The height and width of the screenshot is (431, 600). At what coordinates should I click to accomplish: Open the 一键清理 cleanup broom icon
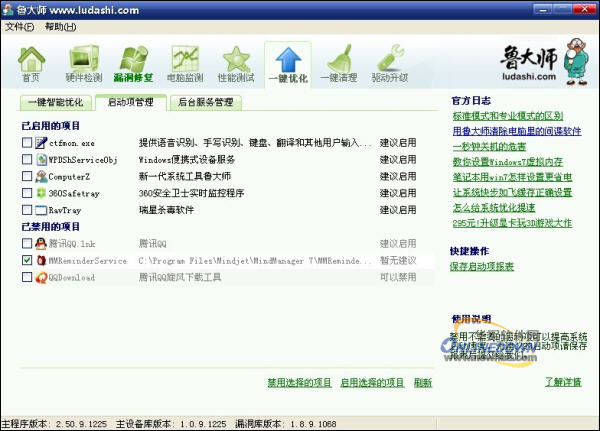tap(338, 61)
